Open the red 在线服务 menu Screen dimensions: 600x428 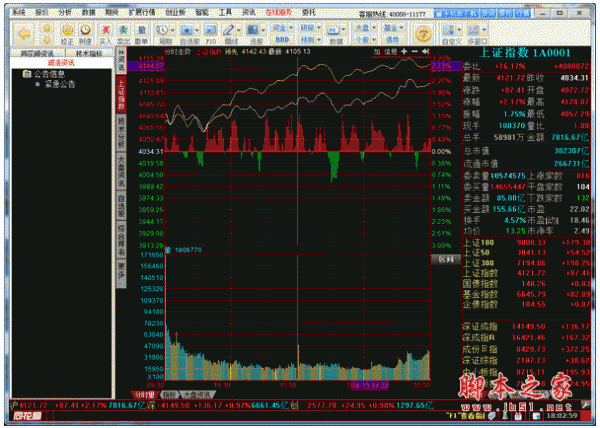pos(279,13)
